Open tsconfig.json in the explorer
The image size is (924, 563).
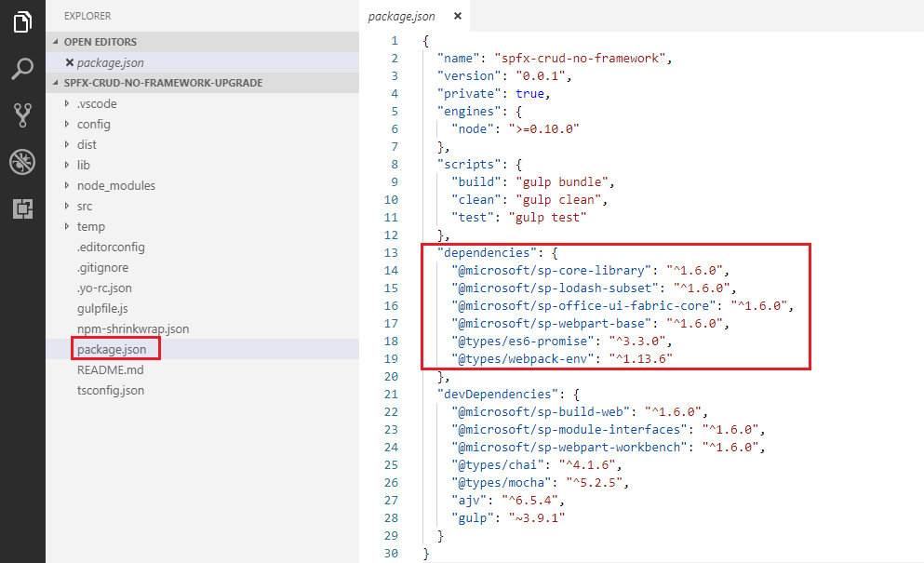click(x=110, y=390)
